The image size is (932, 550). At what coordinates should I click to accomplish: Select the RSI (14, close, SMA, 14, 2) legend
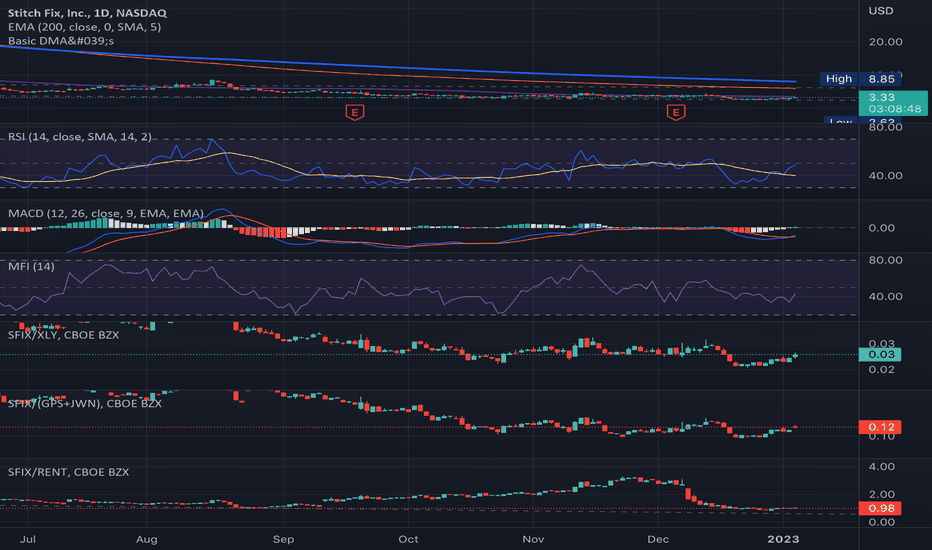click(x=80, y=137)
